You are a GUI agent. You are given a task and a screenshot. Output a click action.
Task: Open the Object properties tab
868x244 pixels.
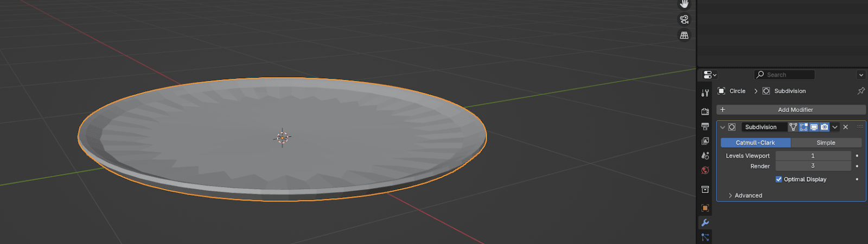(x=705, y=208)
